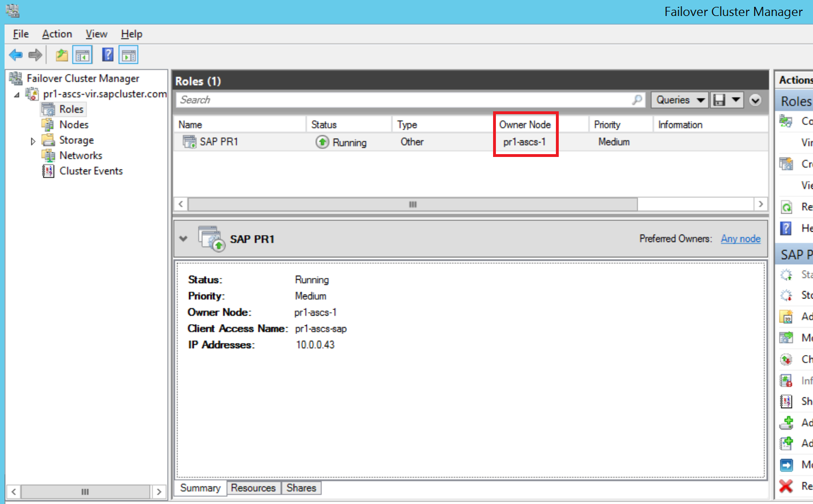This screenshot has width=813, height=504.
Task: Click the console tree scroll-right arrow
Action: 159,491
